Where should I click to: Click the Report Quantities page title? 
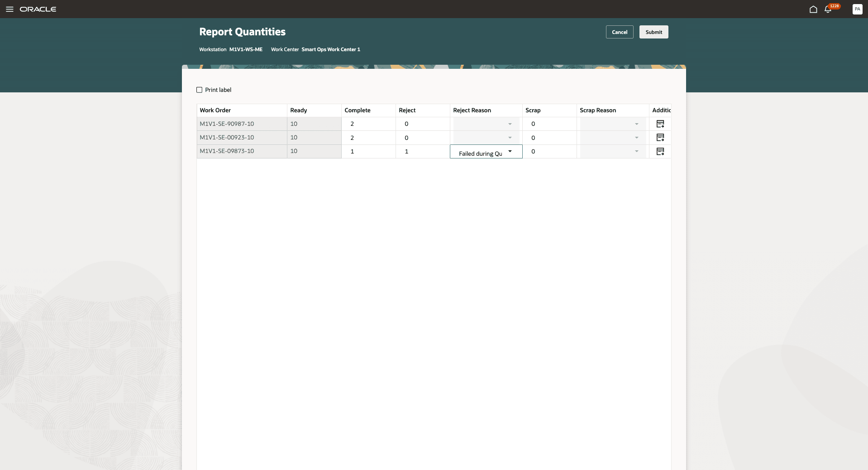point(242,32)
